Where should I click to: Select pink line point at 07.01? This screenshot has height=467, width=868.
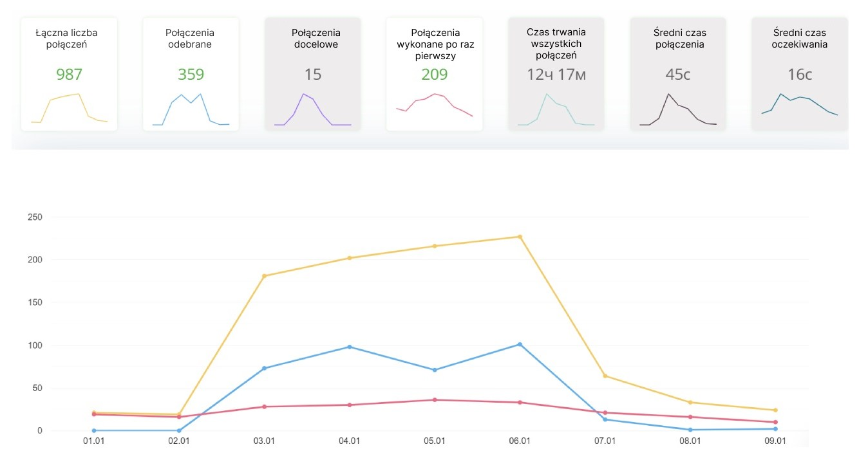605,412
